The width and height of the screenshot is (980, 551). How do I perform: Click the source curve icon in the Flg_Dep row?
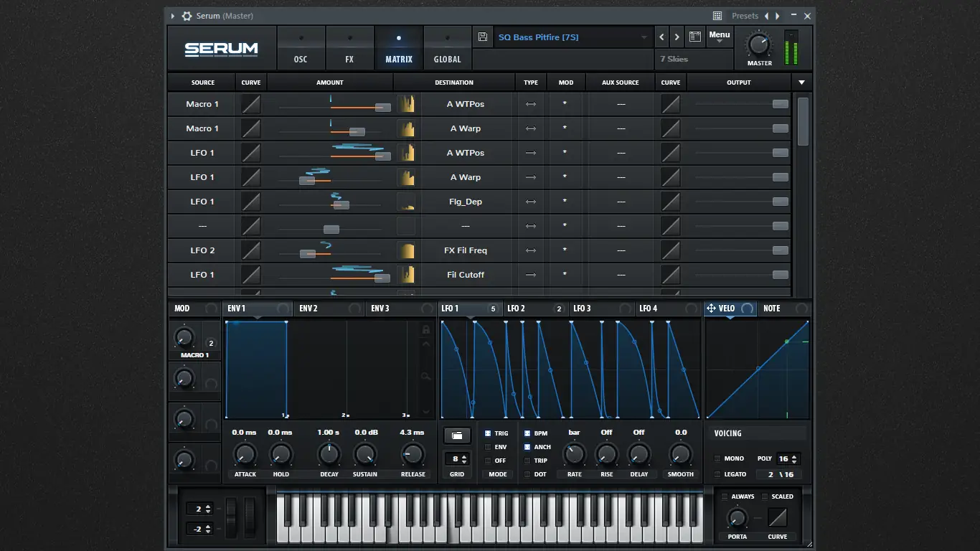pos(250,202)
